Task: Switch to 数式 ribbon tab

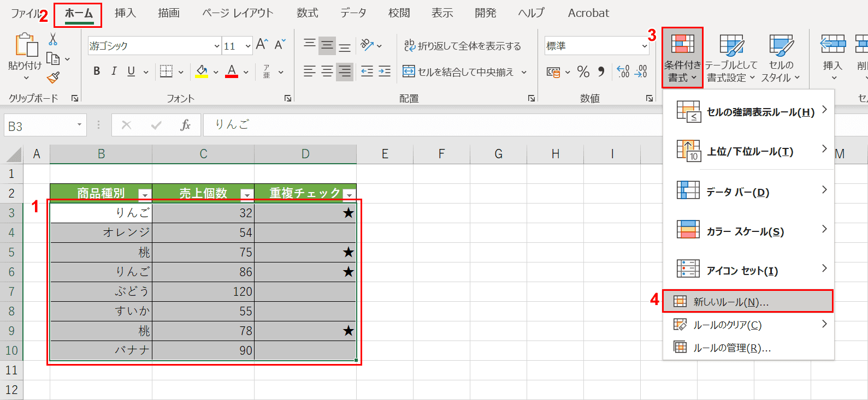Action: click(308, 13)
